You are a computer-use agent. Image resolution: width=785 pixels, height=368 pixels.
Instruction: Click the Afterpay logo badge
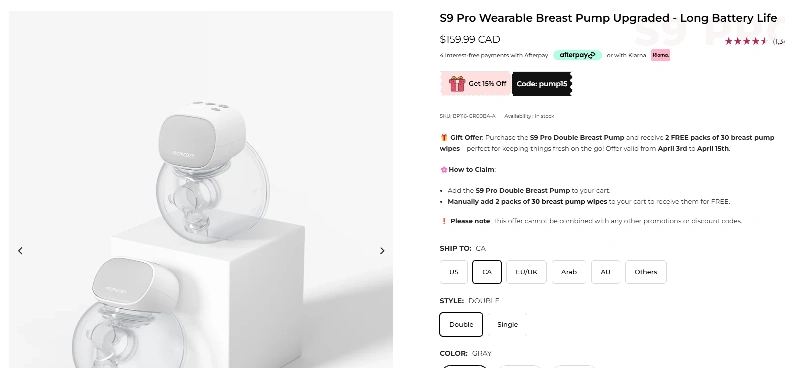point(577,55)
